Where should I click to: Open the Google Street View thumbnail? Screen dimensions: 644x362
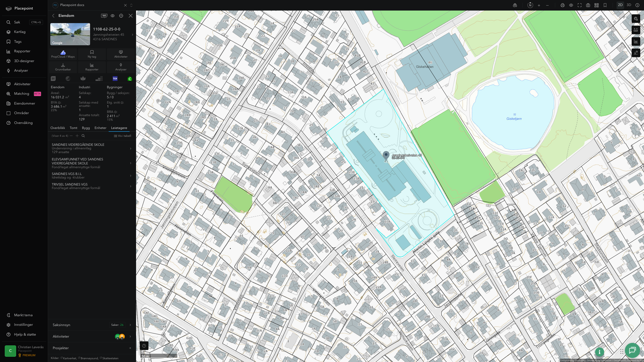point(70,34)
